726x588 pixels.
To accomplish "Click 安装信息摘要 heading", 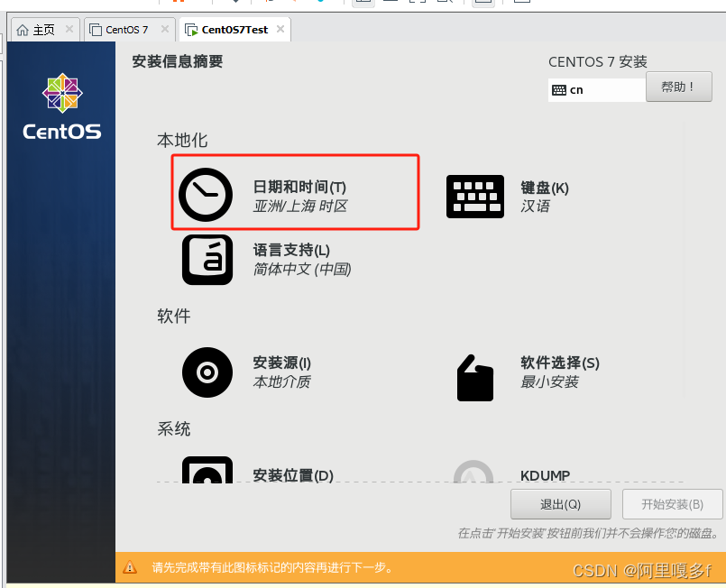I will 178,61.
